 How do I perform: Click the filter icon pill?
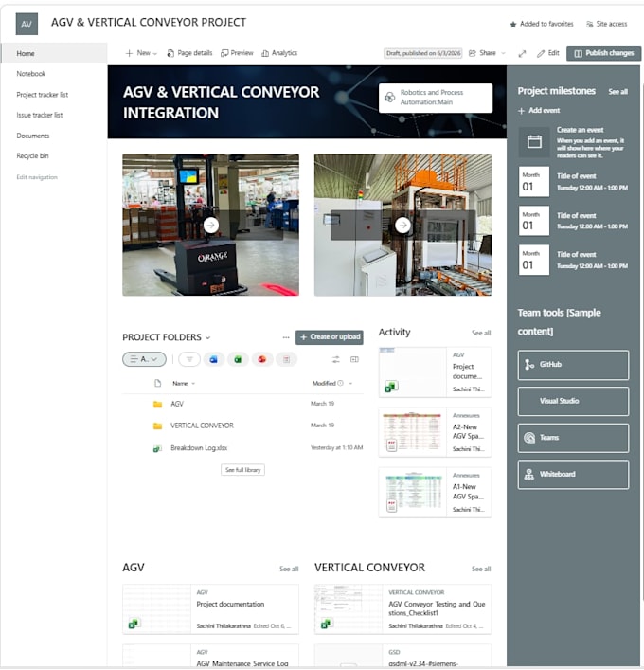tap(189, 359)
